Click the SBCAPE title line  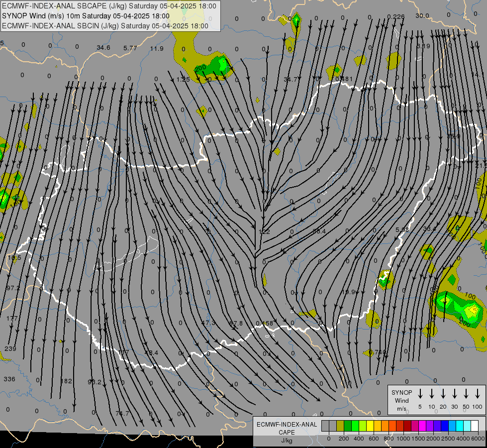pyautogui.click(x=109, y=6)
